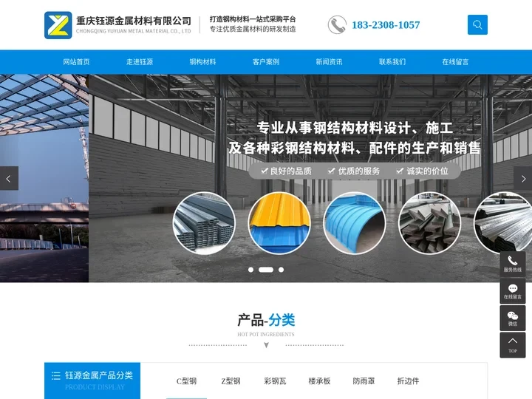
Task: Select third banner slide indicator dot
Action: coord(281,270)
